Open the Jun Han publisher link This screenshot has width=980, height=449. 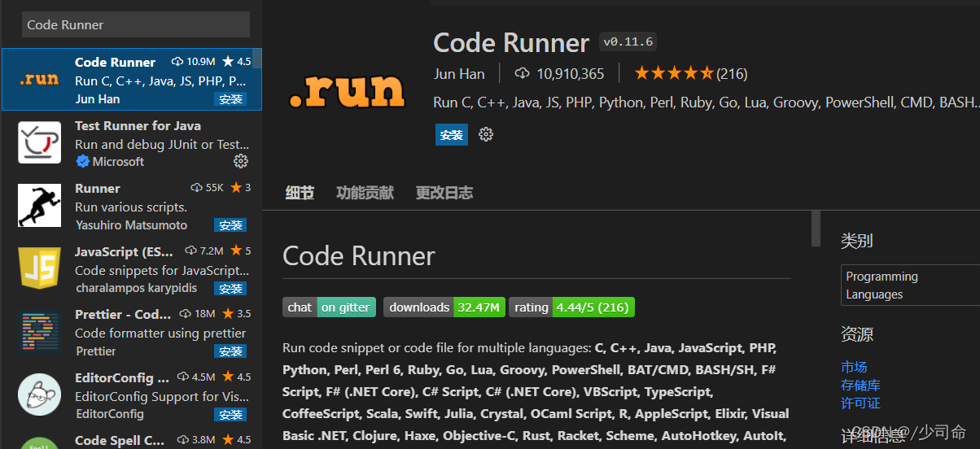pos(459,73)
